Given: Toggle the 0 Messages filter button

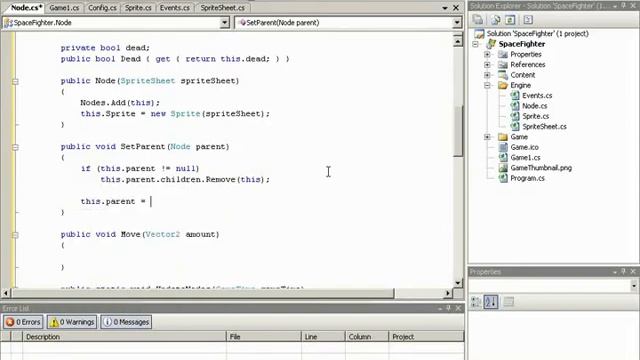Looking at the screenshot, I should pyautogui.click(x=126, y=322).
